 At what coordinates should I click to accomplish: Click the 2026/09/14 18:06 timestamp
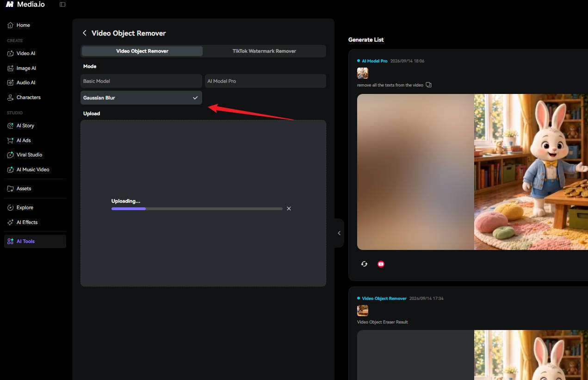(x=407, y=61)
